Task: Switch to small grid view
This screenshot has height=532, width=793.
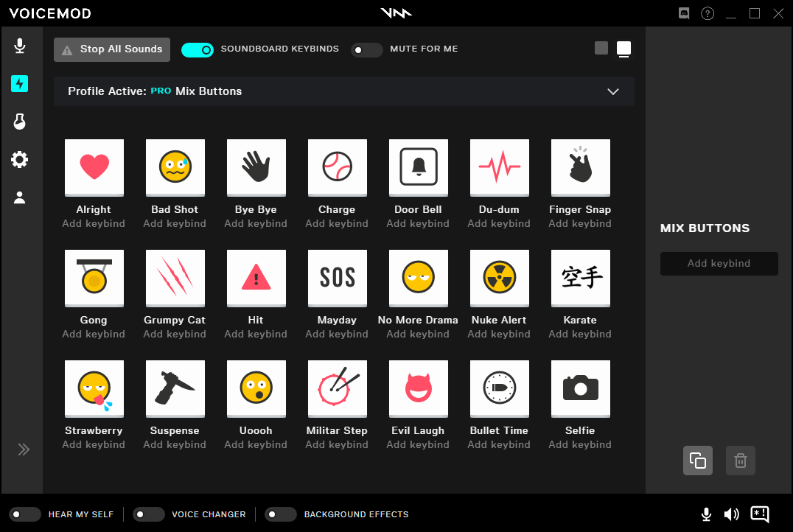Action: tap(601, 49)
